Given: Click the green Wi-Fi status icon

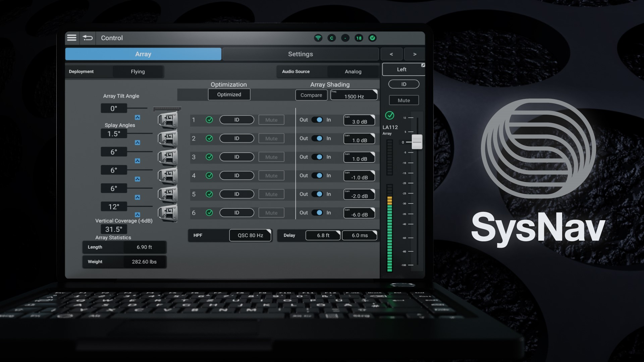Looking at the screenshot, I should [318, 38].
